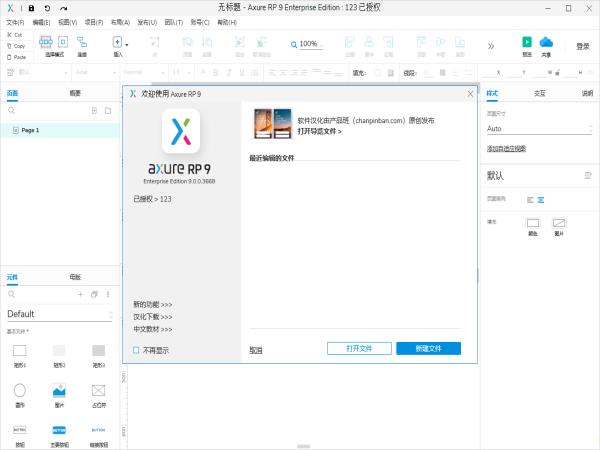Click the 新的功能 >>> link
This screenshot has height=450, width=600.
tap(152, 305)
